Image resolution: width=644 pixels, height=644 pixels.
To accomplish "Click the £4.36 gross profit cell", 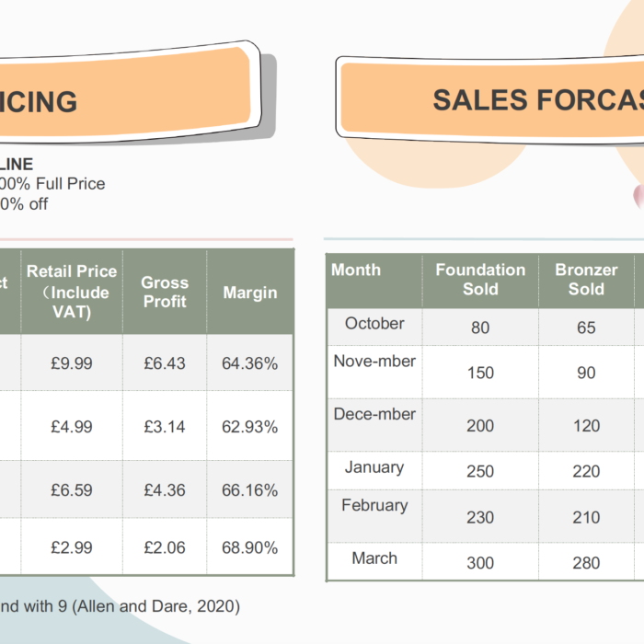I will click(165, 490).
